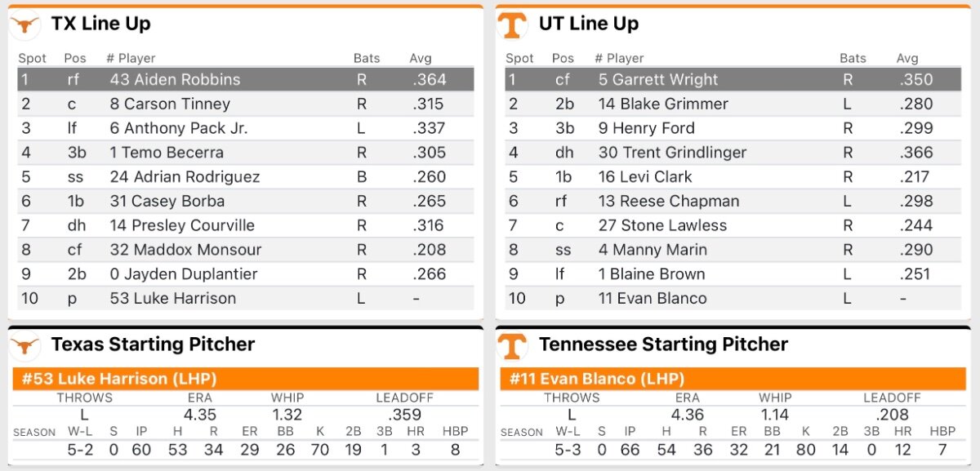Click the Tennessee T logo beside UT Line Up
Viewport: 980px width, 471px height.
pos(511,25)
